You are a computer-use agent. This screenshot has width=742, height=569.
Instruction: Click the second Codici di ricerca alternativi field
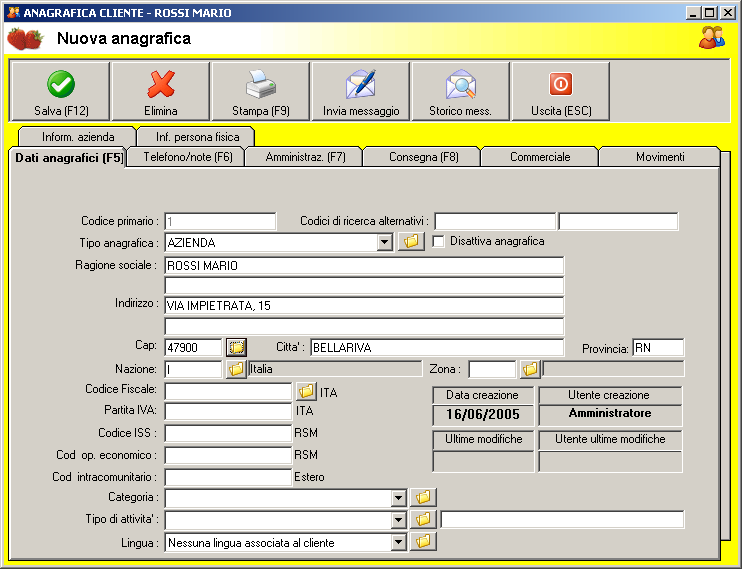coord(618,221)
